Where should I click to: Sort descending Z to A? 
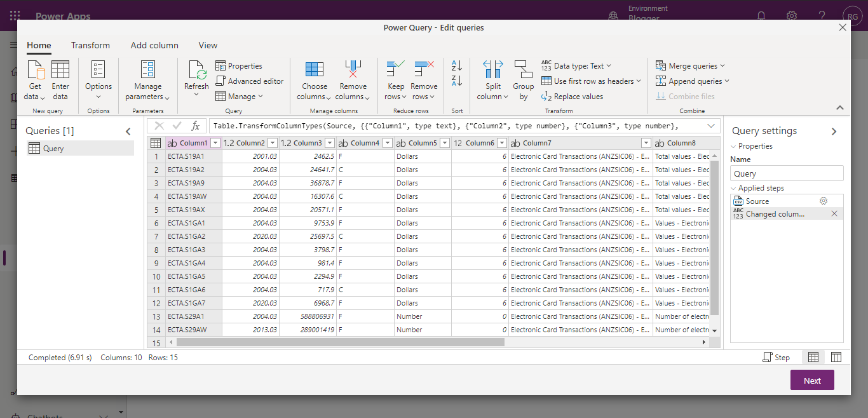(457, 81)
